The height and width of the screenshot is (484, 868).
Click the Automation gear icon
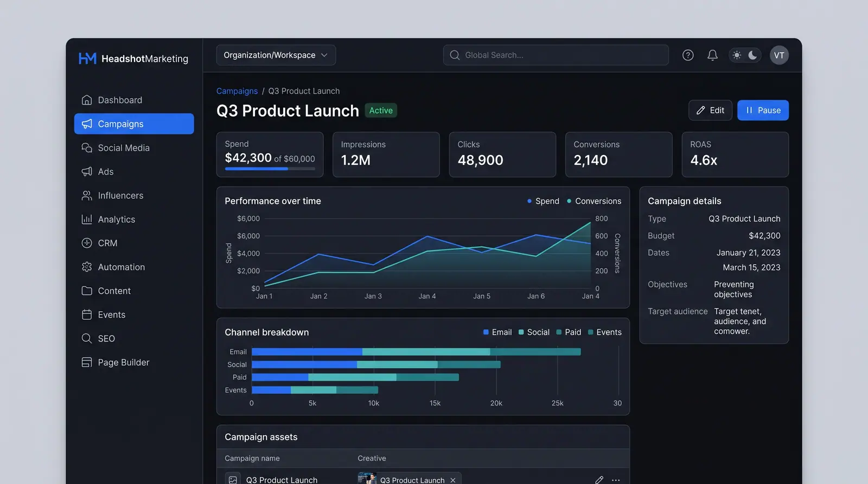[x=87, y=267]
